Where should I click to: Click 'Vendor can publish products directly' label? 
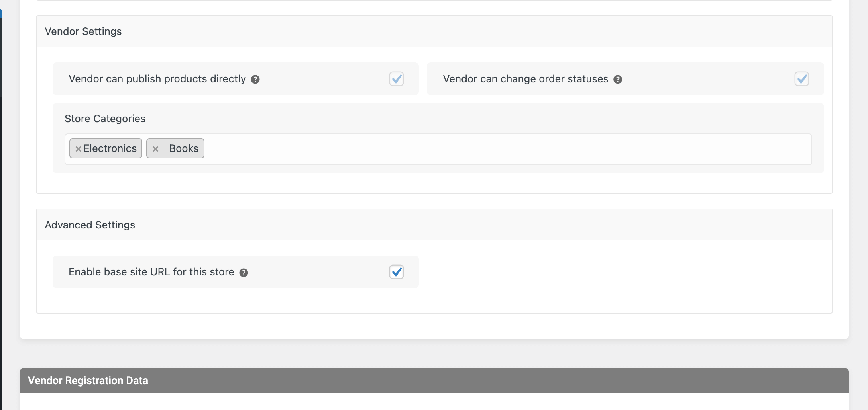pos(157,79)
